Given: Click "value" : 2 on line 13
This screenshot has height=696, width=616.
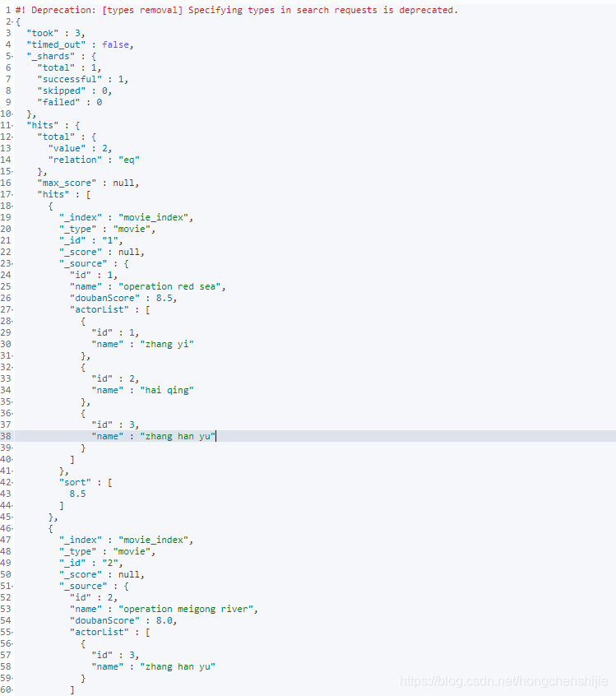Looking at the screenshot, I should (x=80, y=149).
